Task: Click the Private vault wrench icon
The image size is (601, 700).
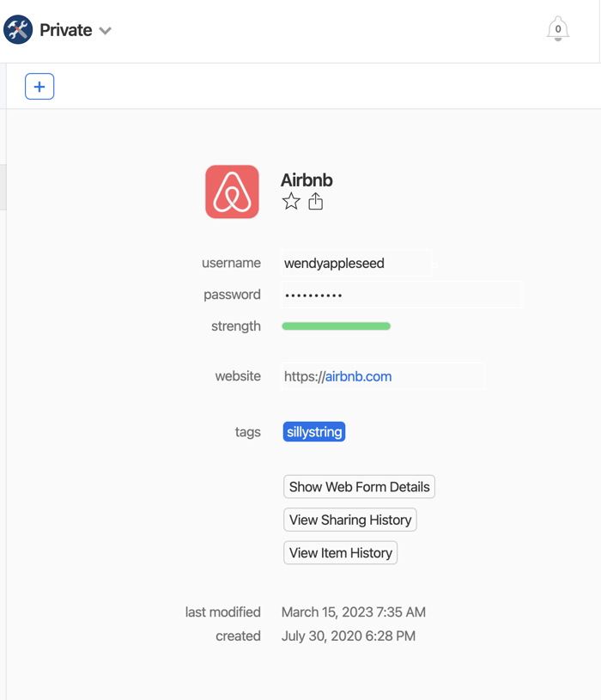Action: 18,30
